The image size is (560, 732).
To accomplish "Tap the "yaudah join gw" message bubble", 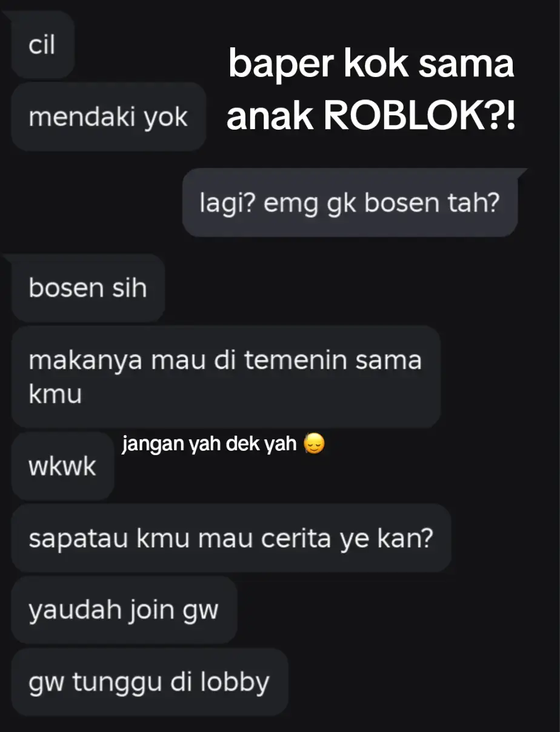I will 124,610.
